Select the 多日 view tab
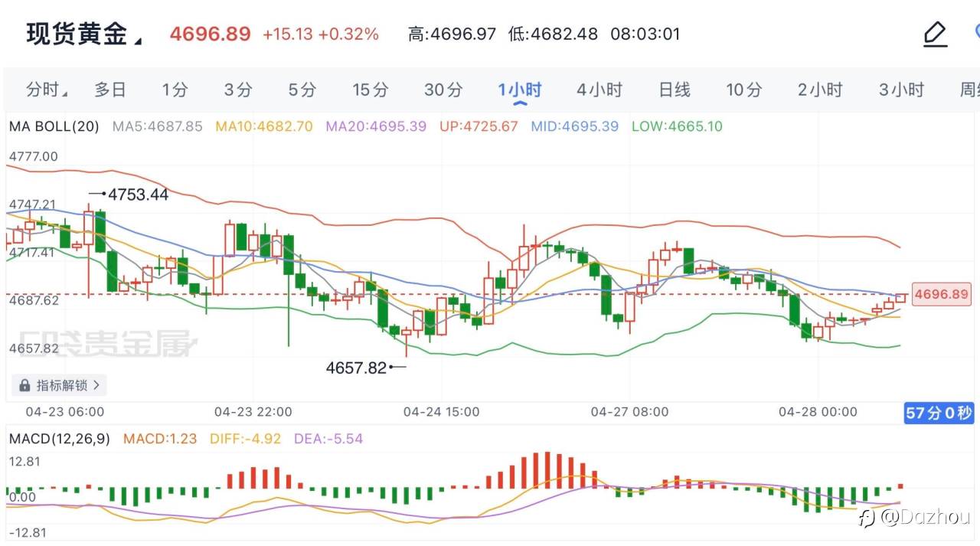 coord(110,90)
